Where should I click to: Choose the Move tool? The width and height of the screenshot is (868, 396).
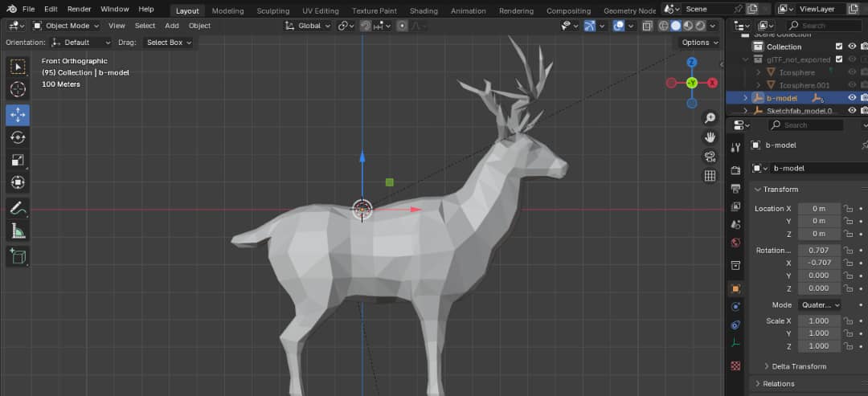(x=18, y=115)
